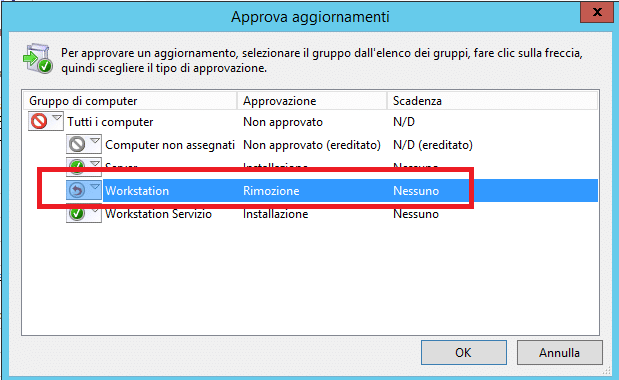This screenshot has height=380, width=619.
Task: Click the Rimozione approval value for Workstation
Action: pos(271,191)
